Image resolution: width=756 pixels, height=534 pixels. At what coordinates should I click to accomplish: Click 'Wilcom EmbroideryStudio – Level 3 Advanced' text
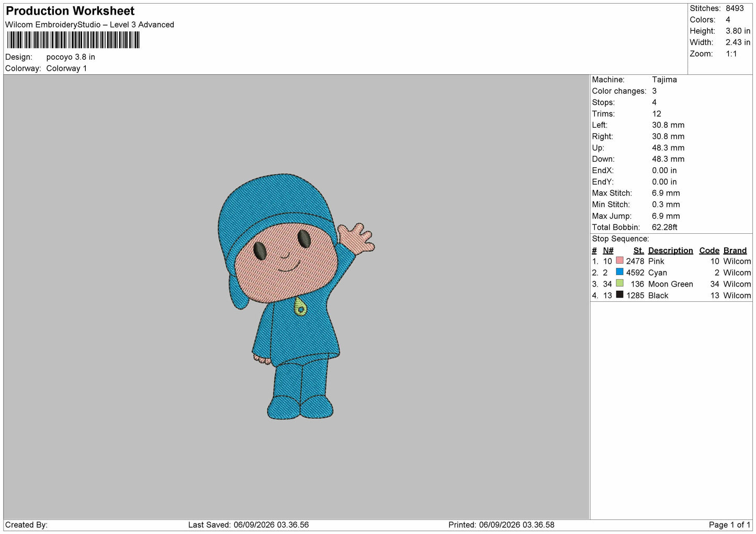click(89, 25)
